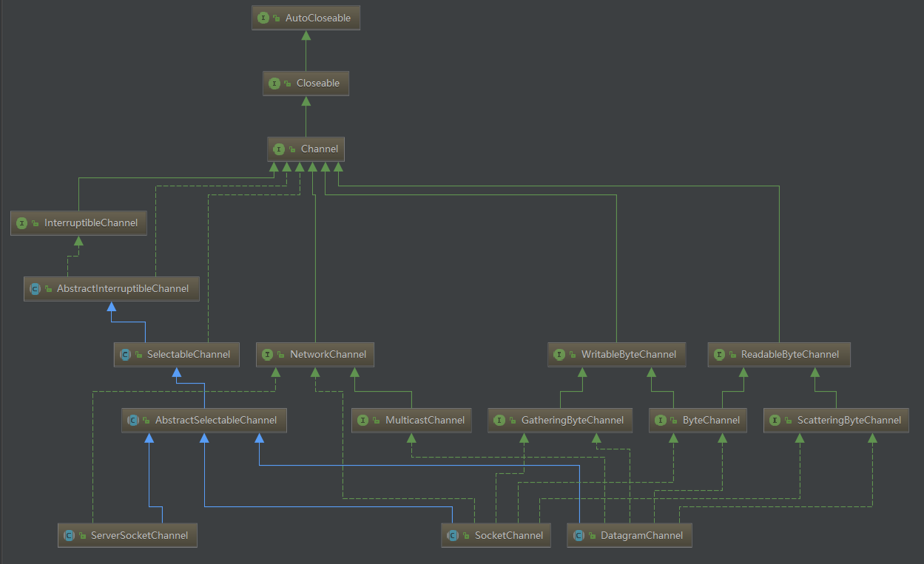Click the class icon on SelectableChannel node

[x=125, y=355]
